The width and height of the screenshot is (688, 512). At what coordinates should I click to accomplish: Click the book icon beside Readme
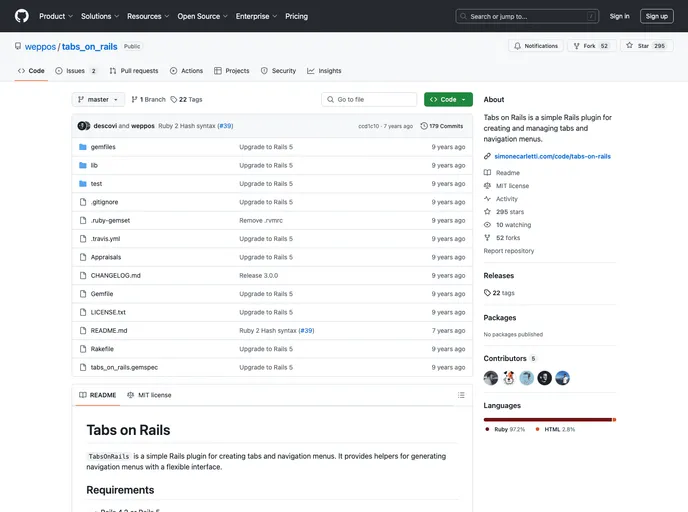[x=487, y=173]
